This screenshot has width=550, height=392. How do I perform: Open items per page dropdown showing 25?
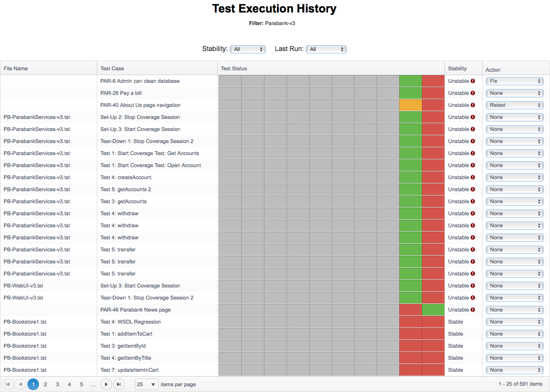coord(146,384)
